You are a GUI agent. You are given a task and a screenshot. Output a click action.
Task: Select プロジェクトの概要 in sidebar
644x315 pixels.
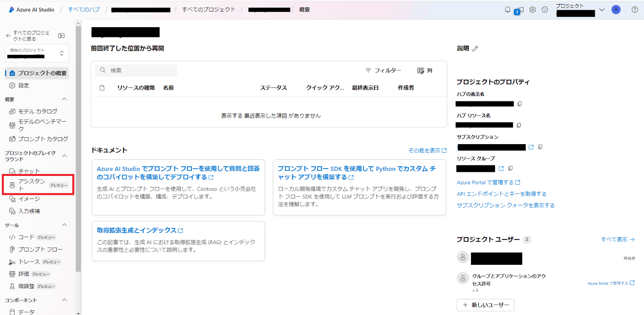[x=37, y=73]
